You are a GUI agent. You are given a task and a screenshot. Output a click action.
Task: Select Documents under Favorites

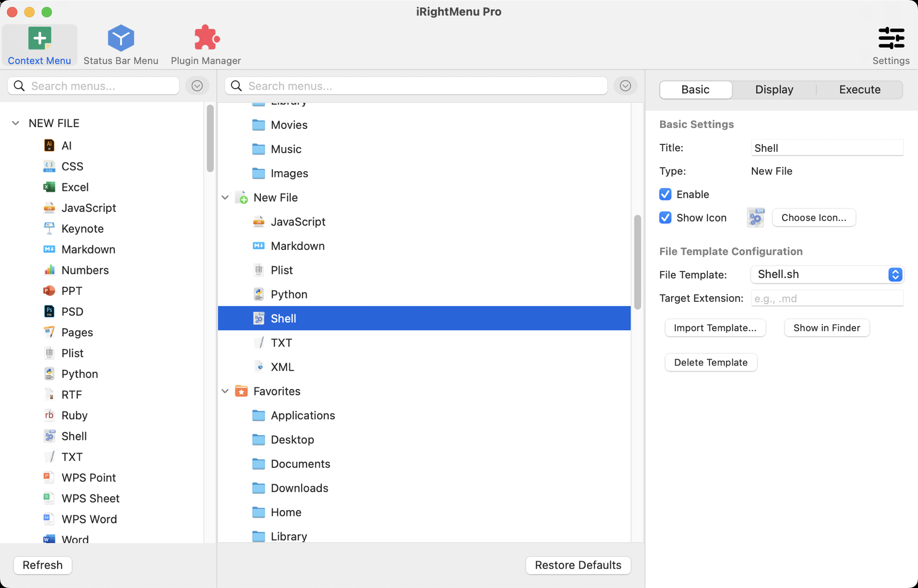pos(424,464)
